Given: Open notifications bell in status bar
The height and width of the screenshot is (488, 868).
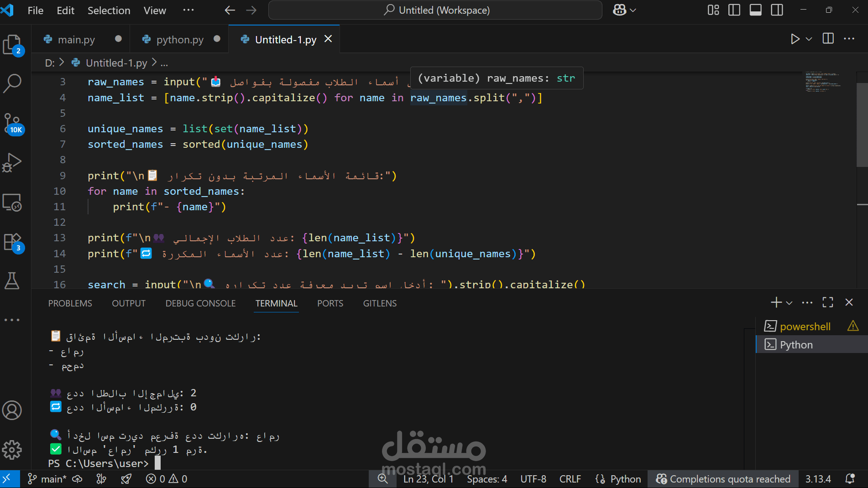Looking at the screenshot, I should pos(850,479).
